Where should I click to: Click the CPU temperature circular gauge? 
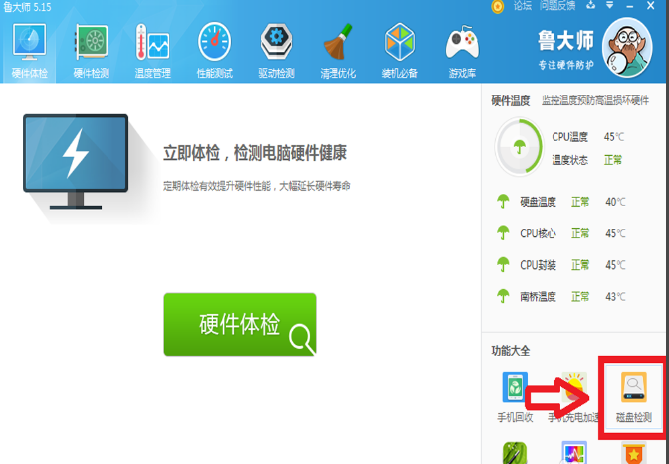[x=519, y=148]
